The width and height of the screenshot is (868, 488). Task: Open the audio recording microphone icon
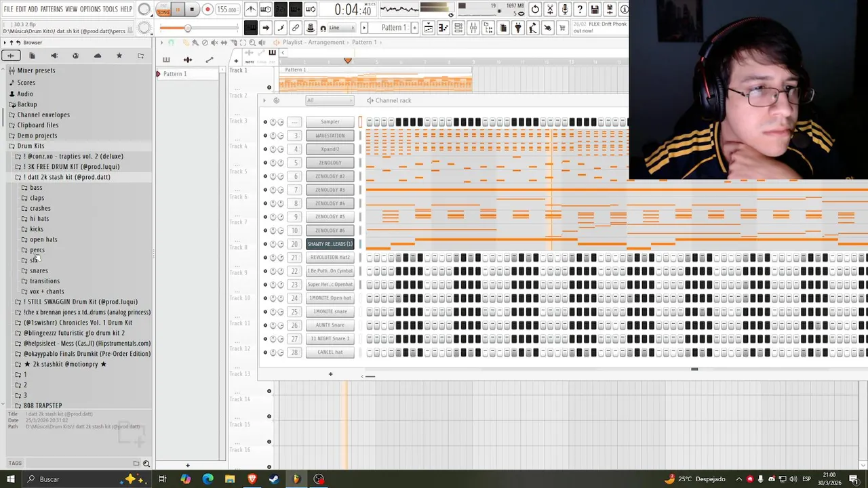[565, 9]
